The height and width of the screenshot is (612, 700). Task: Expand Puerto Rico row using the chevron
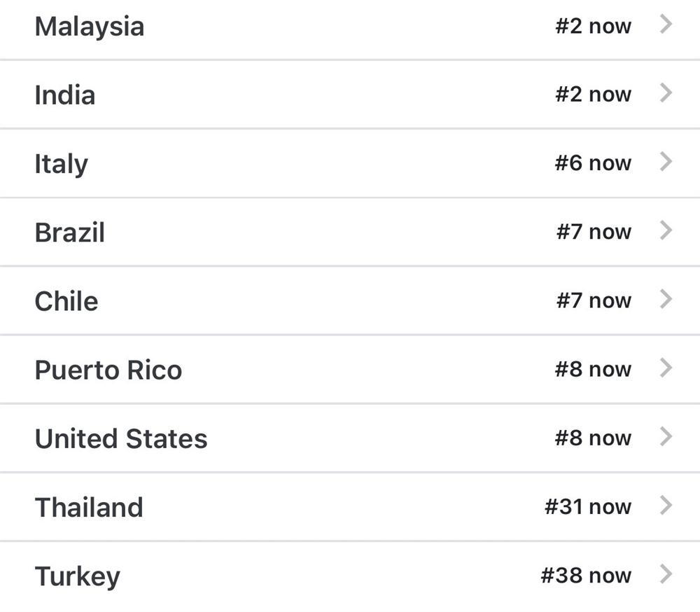coord(666,368)
